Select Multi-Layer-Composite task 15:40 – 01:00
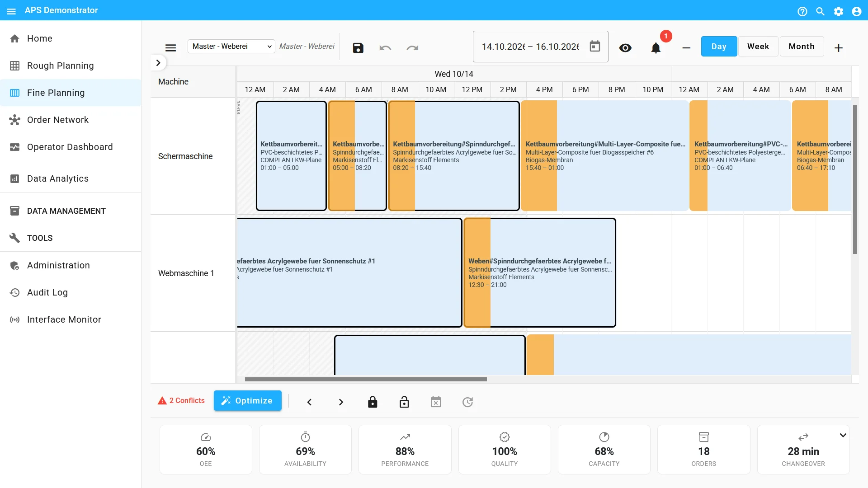The image size is (868, 488). (604, 155)
